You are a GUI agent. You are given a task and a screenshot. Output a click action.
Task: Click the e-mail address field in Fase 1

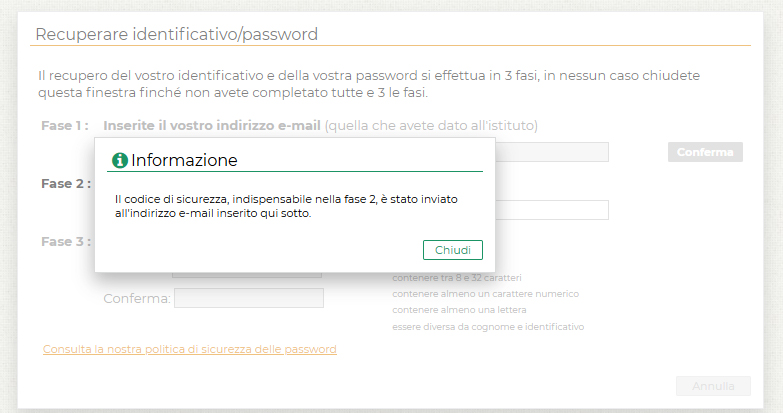[x=552, y=152]
